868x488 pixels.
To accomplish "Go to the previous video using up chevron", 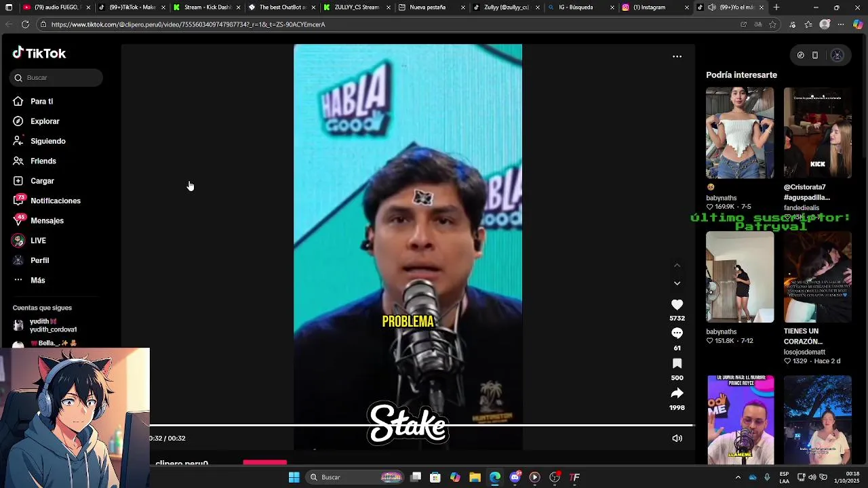I will [x=677, y=266].
